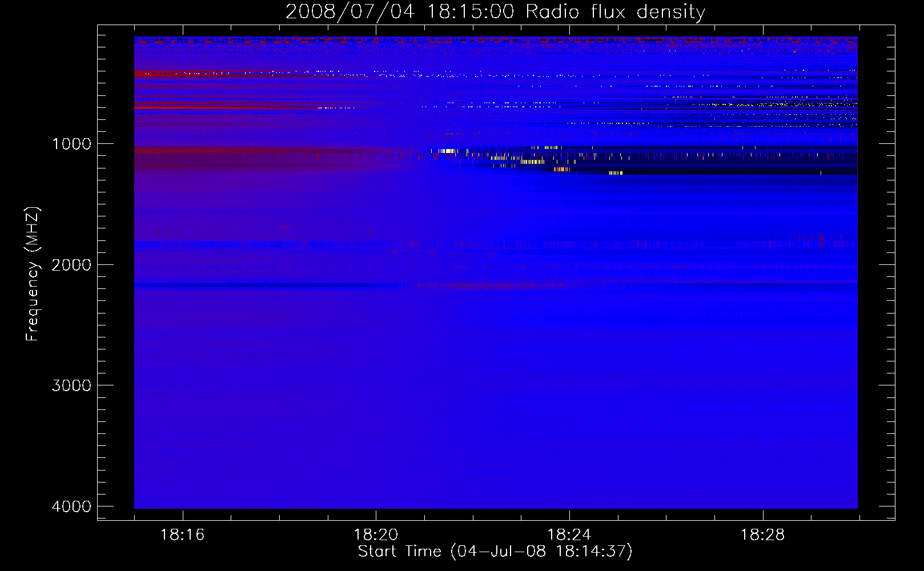Click the 1000 frequency tick label
924x571 pixels.
pos(71,144)
